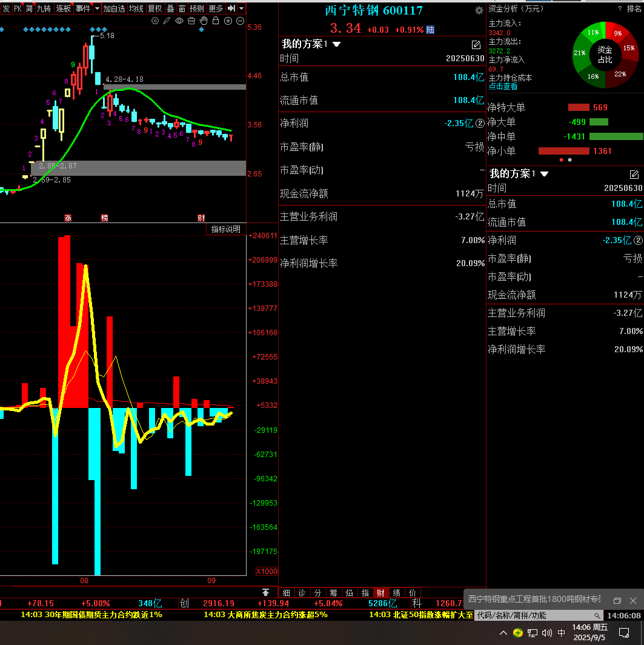The image size is (644, 645).
Task: Switch to the 价 tab
Action: pyautogui.click(x=412, y=593)
